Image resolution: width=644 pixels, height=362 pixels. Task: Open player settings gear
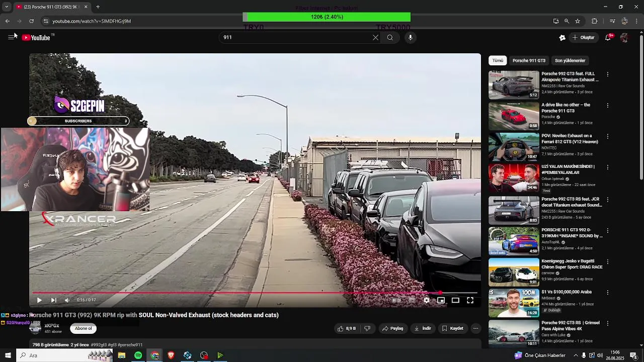click(x=426, y=300)
